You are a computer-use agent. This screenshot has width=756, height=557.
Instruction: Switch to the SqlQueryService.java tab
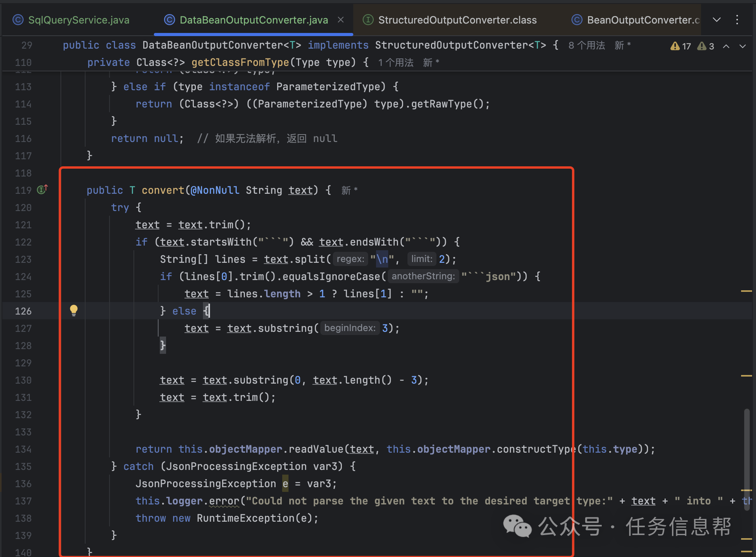click(x=79, y=20)
